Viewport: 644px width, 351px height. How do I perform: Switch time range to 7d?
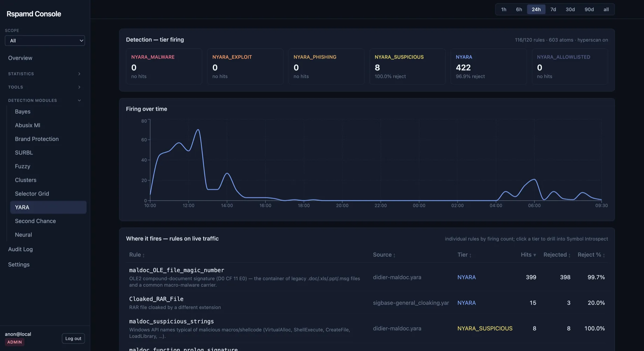(x=553, y=9)
